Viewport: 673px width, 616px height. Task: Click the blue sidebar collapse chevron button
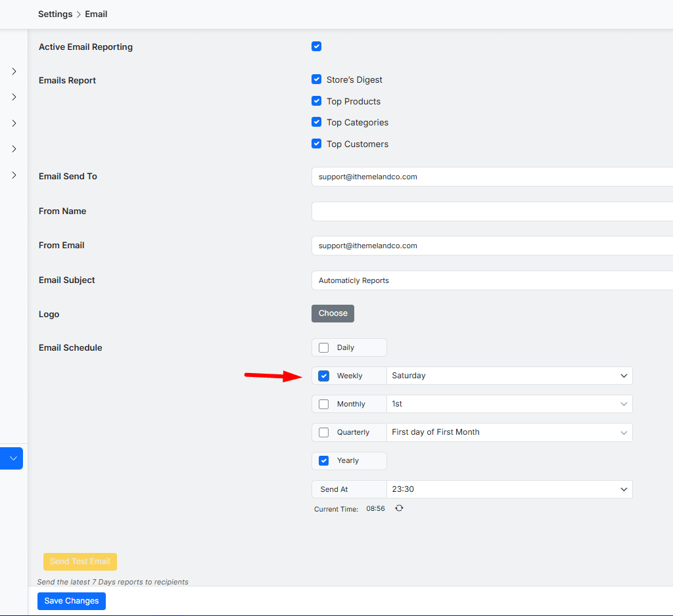[x=12, y=458]
